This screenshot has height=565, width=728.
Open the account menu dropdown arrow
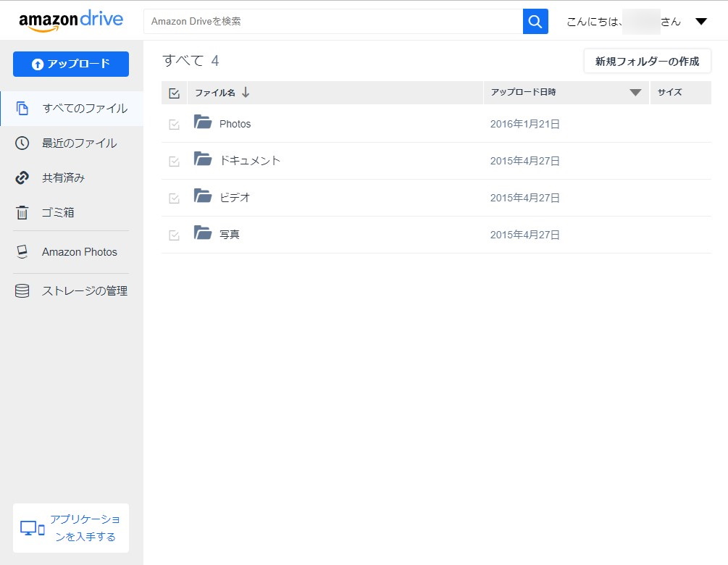[700, 21]
